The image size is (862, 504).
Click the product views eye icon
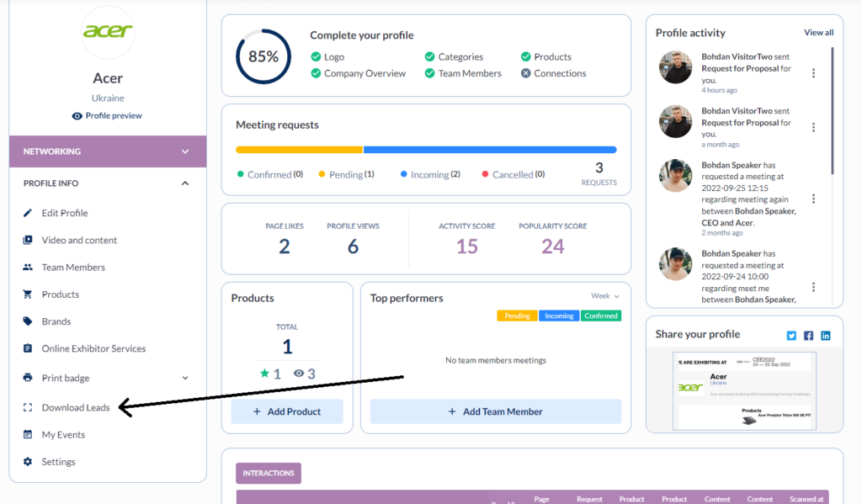tap(299, 374)
